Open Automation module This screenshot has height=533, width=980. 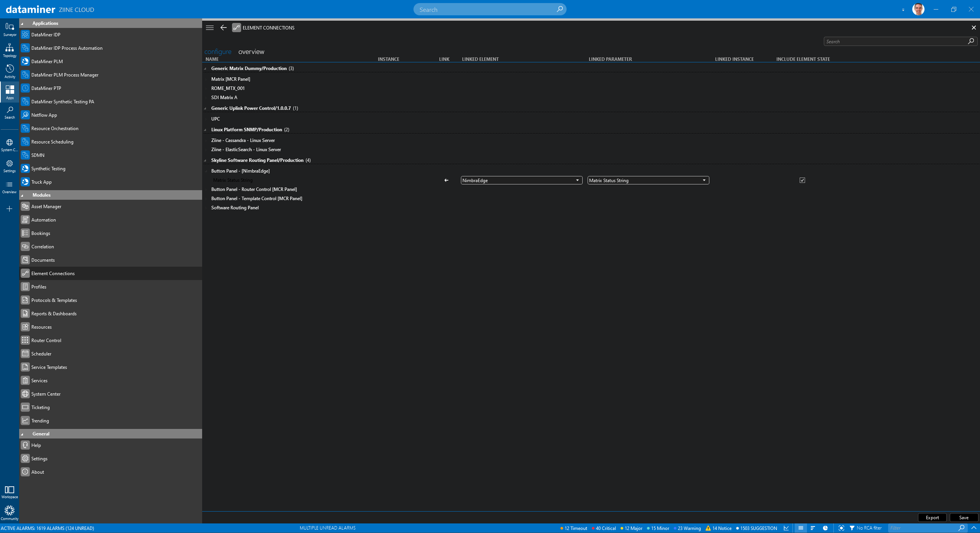click(111, 220)
